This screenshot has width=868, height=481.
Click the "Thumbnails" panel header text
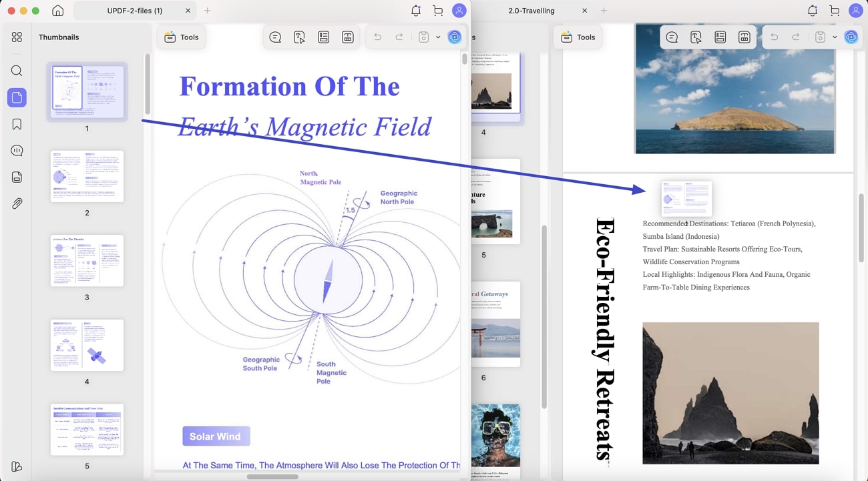point(59,37)
